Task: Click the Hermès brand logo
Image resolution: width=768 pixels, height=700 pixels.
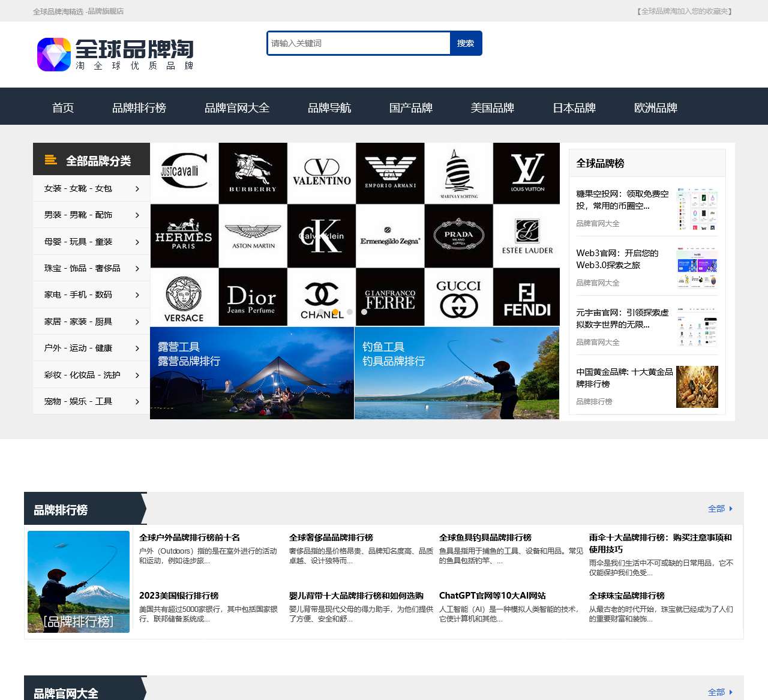Action: click(184, 235)
